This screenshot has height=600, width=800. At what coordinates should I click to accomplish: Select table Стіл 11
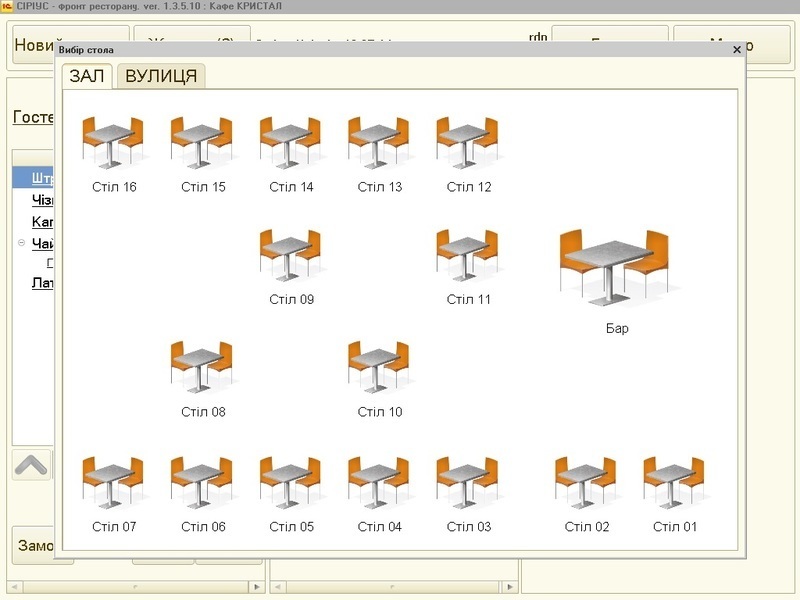[468, 255]
